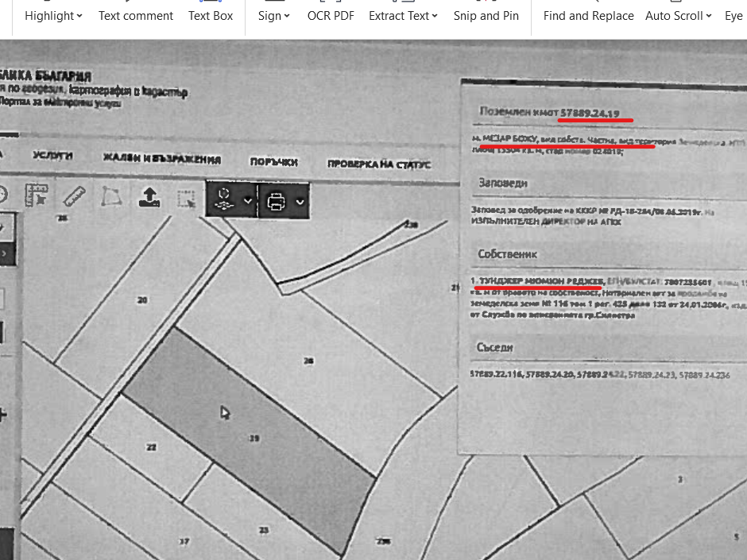Viewport: 747px width, 560px height.
Task: Click the upload file icon
Action: click(x=149, y=197)
